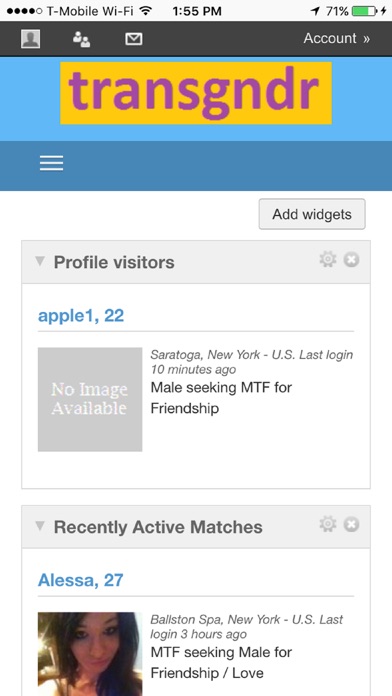Image resolution: width=392 pixels, height=696 pixels.
Task: Click the No Image Available thumbnail
Action: pos(90,399)
